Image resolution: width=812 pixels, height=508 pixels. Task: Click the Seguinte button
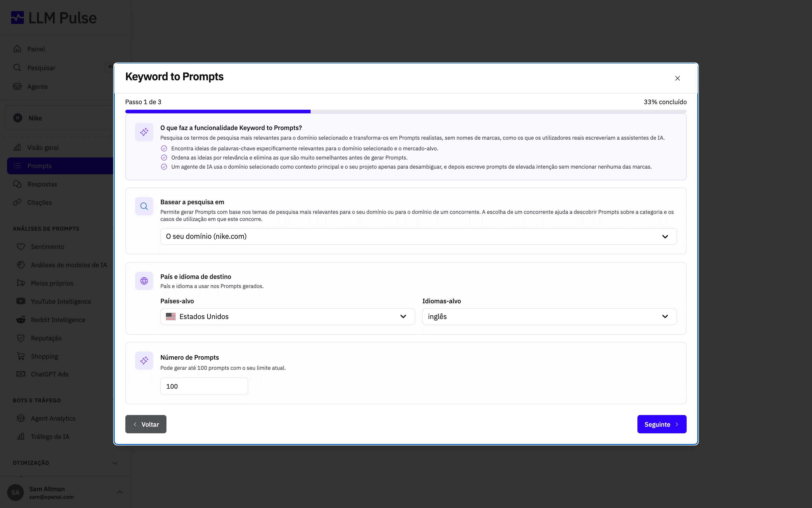tap(661, 424)
